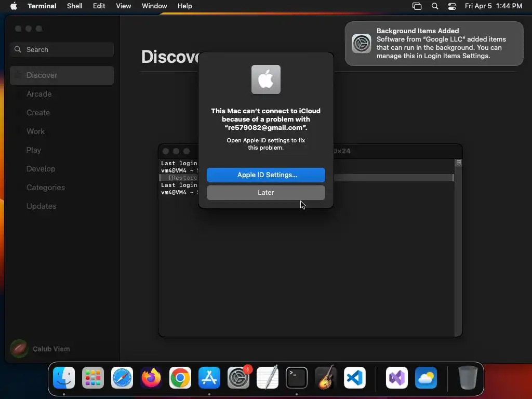Click the date and time in menu bar
Image resolution: width=532 pixels, height=399 pixels.
(494, 6)
